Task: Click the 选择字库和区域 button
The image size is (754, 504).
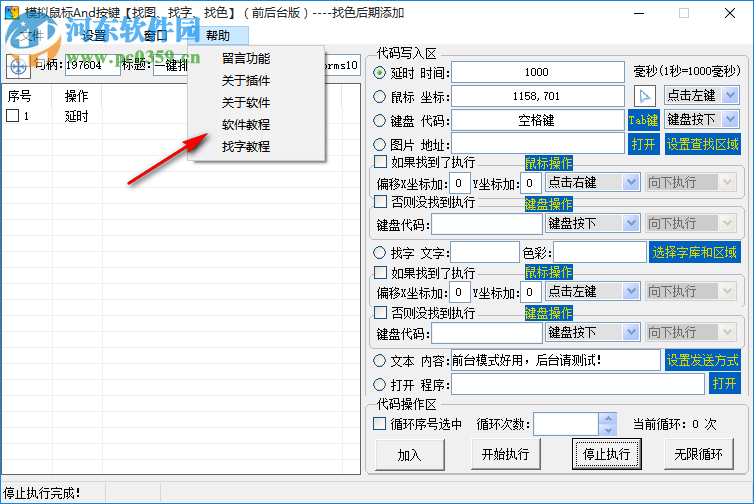Action: [694, 252]
